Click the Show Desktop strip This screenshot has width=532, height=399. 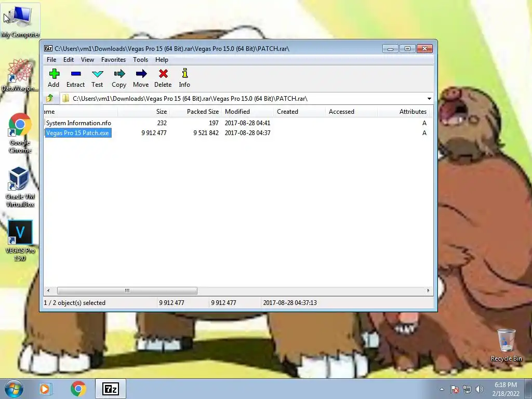[x=529, y=389]
